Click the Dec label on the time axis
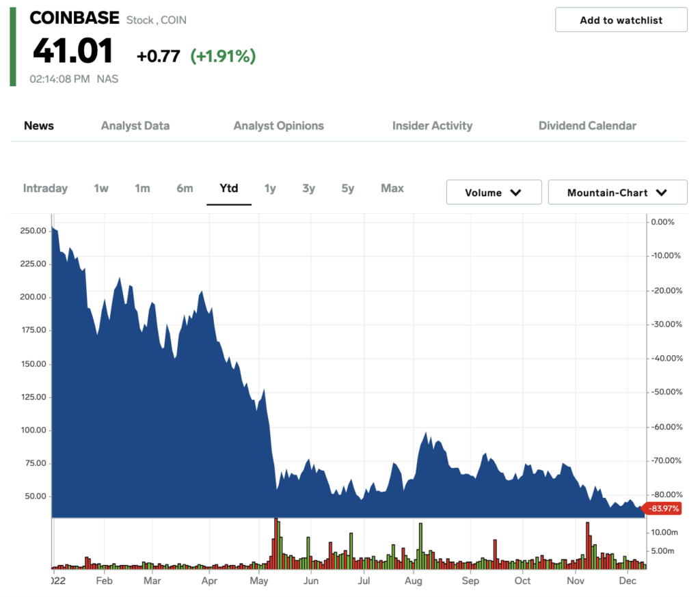The image size is (700, 597). [x=628, y=581]
